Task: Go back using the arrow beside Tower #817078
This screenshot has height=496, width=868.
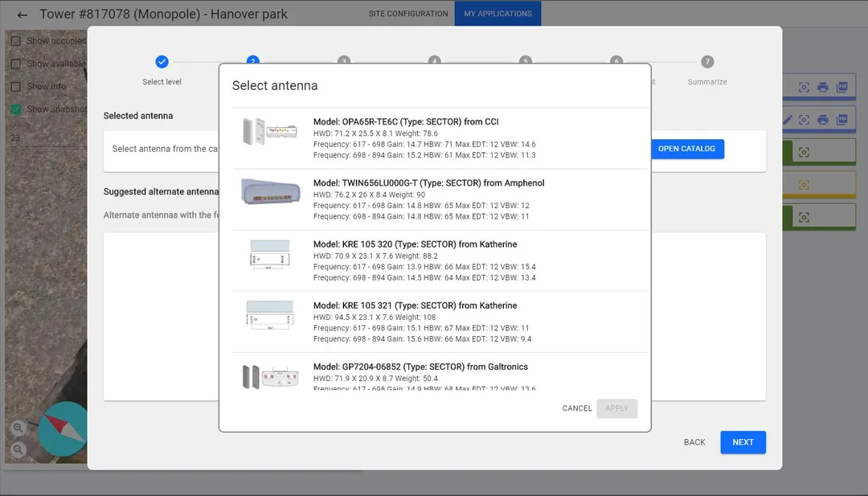Action: [23, 15]
